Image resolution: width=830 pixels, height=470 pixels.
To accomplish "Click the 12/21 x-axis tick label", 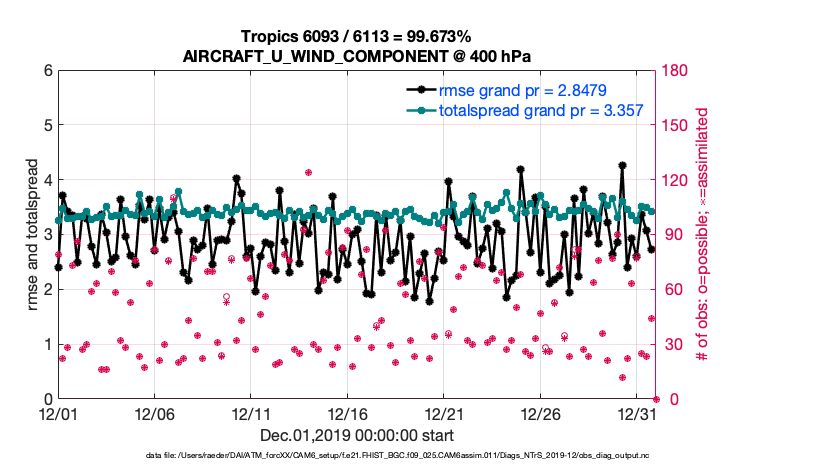I will [444, 413].
